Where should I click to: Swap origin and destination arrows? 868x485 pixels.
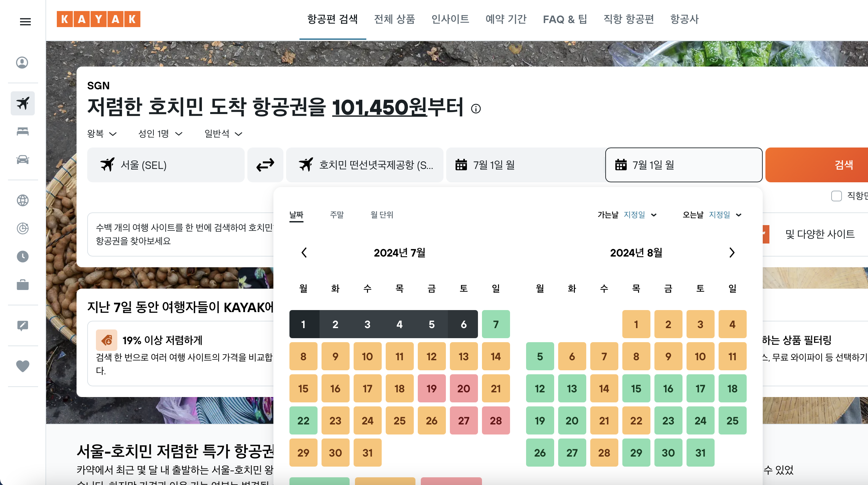(265, 165)
